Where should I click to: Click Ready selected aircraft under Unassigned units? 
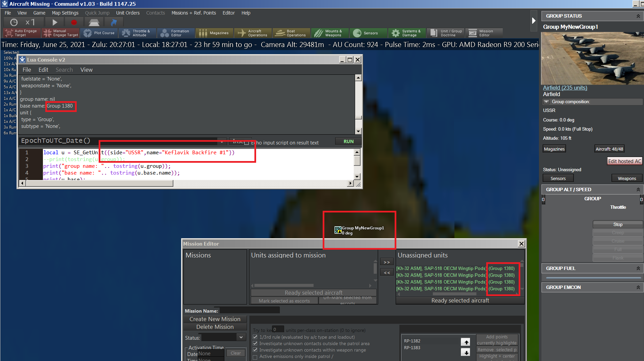pos(460,300)
